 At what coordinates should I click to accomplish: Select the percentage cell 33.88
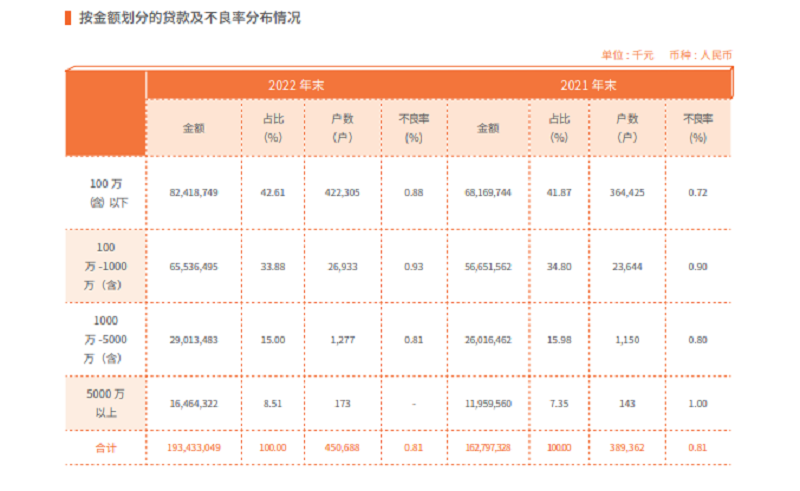[272, 266]
